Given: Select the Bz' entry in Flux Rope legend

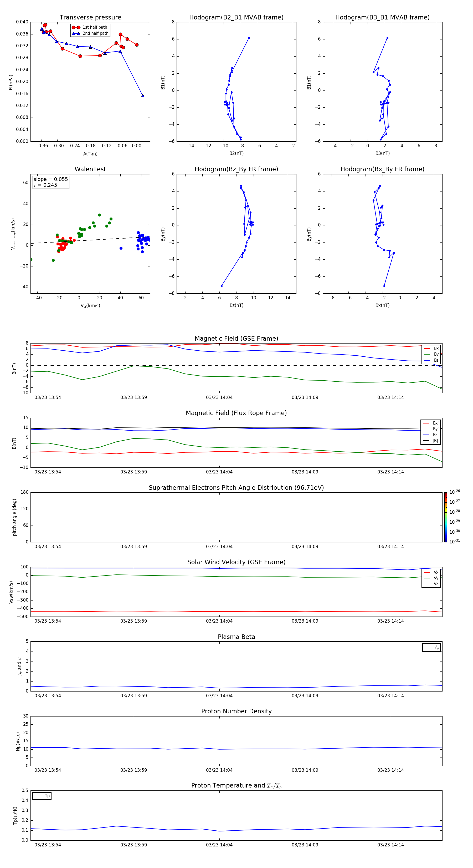Looking at the screenshot, I should pyautogui.click(x=431, y=435).
